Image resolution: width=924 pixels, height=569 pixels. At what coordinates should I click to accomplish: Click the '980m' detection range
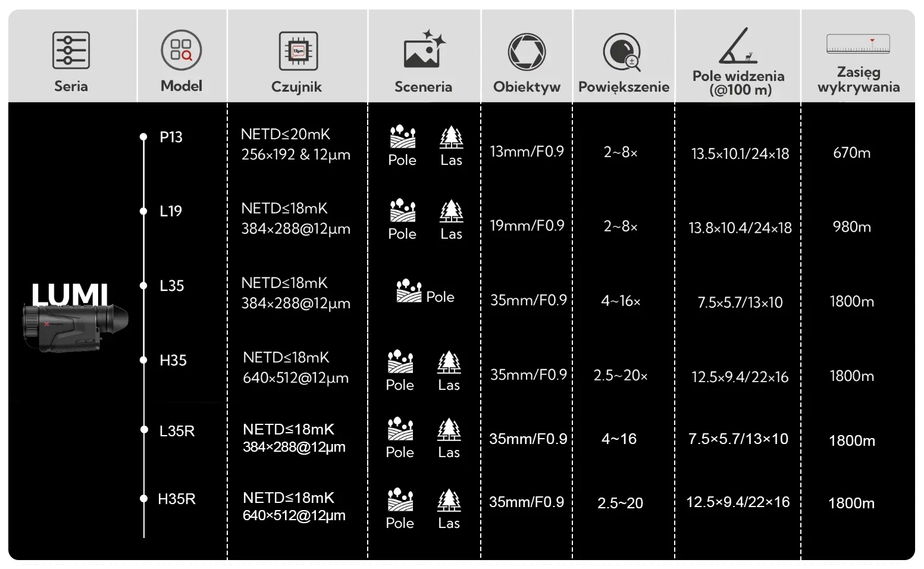click(x=852, y=227)
